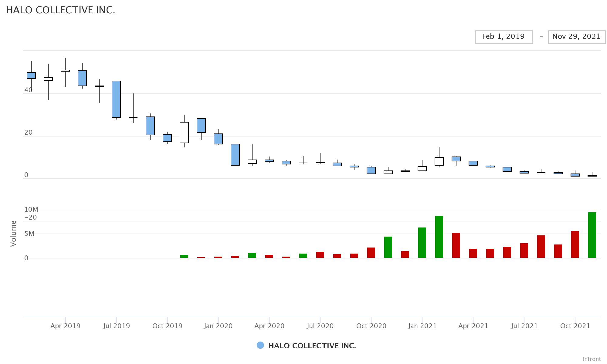Viewport: 607px width, 364px height.
Task: Click the Jul 2021 x-axis label
Action: click(524, 326)
